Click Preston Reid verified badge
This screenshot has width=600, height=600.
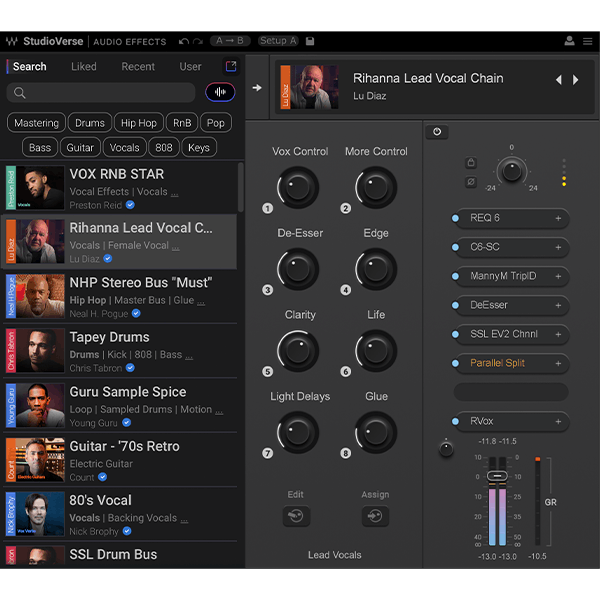[x=130, y=205]
